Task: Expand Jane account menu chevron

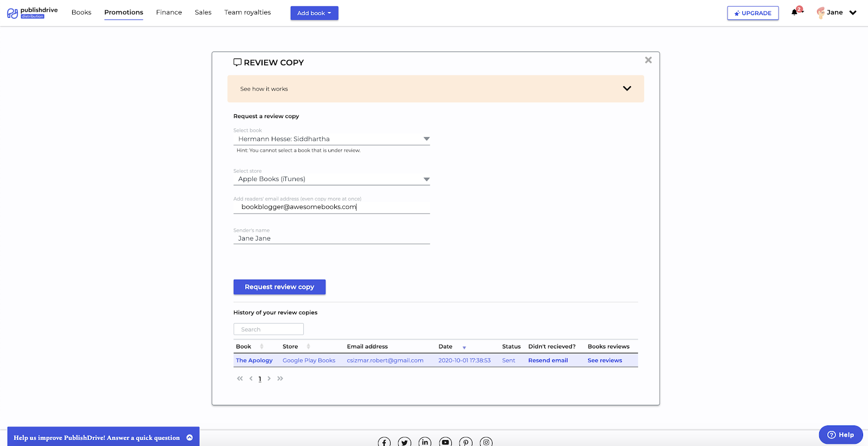Action: tap(853, 12)
